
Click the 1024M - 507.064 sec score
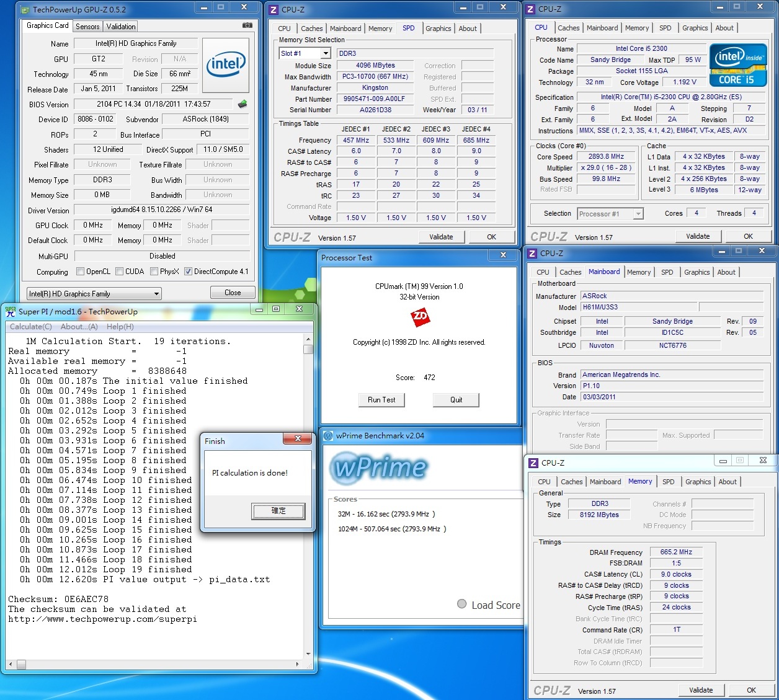[392, 529]
